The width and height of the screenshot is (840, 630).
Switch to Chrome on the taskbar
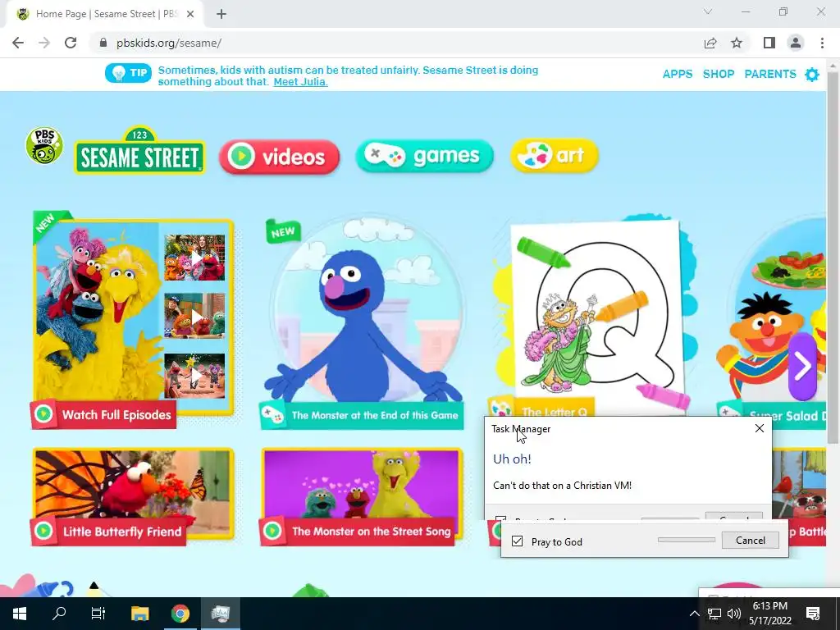tap(180, 614)
